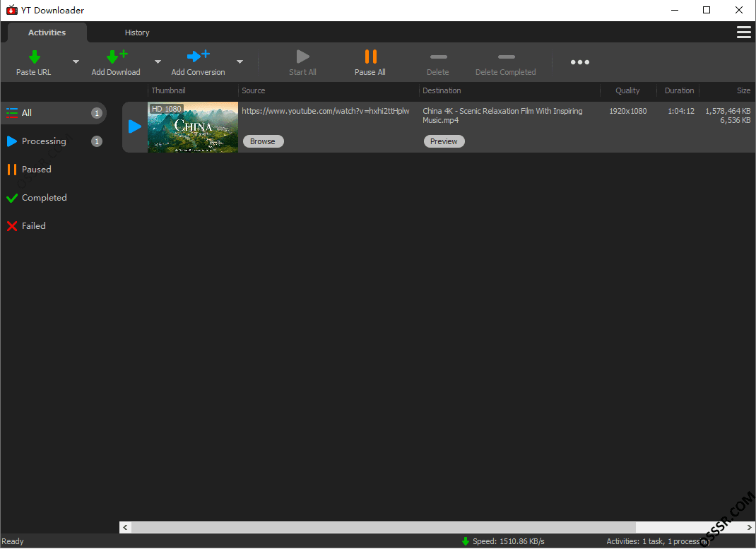Click the 1:04:12 duration value
The width and height of the screenshot is (756, 549).
pos(681,112)
